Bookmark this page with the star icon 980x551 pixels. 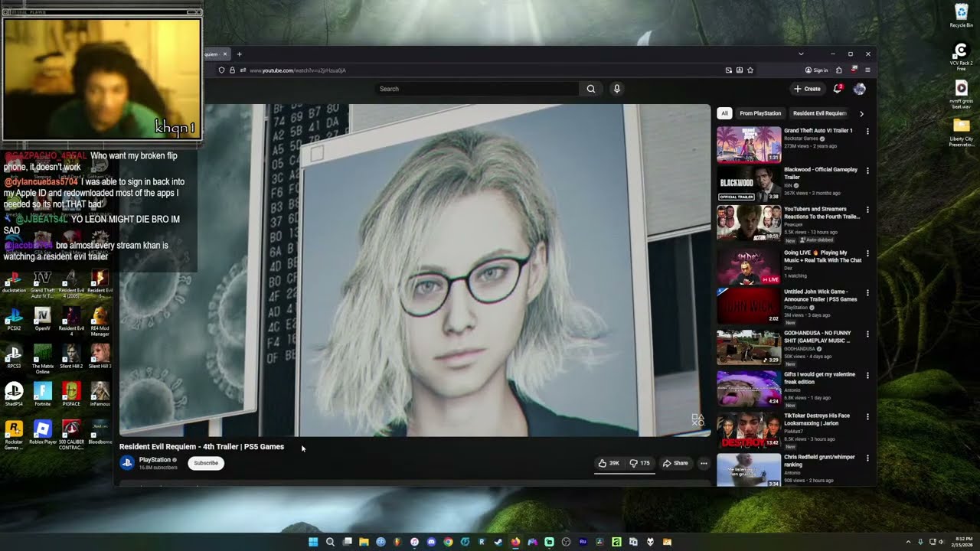pyautogui.click(x=750, y=70)
